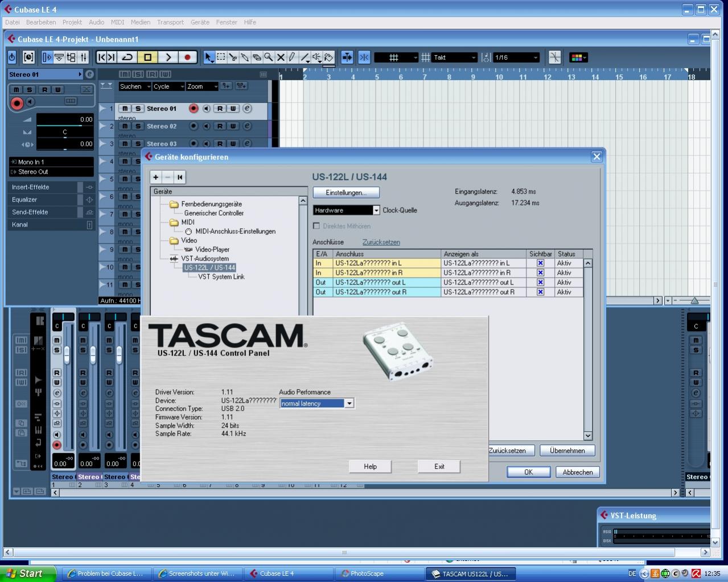The width and height of the screenshot is (728, 582).
Task: Open the track color palette selector
Action: coord(578,57)
